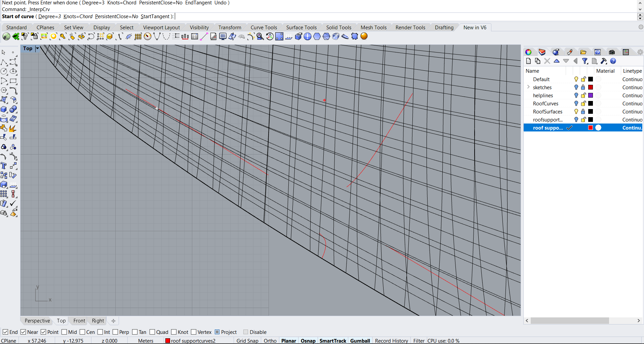Select the Point tool in left toolbar
This screenshot has height=344, width=644.
(x=13, y=53)
